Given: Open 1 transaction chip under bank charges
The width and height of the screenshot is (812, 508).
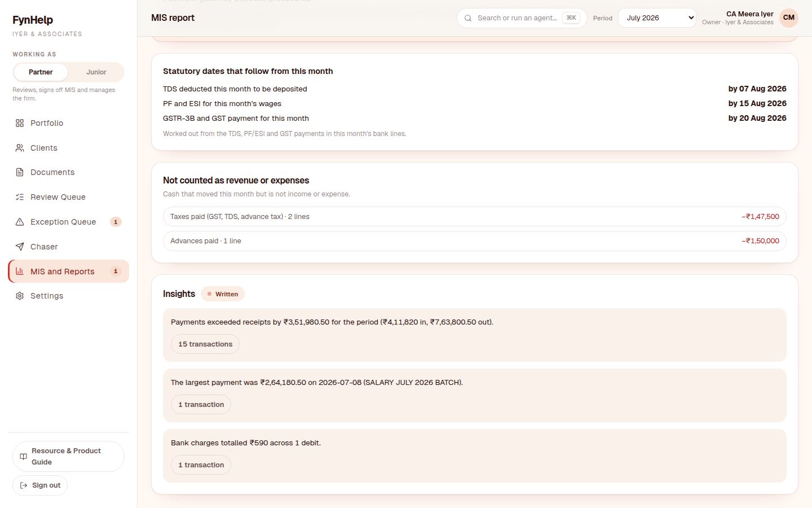Looking at the screenshot, I should (x=201, y=465).
